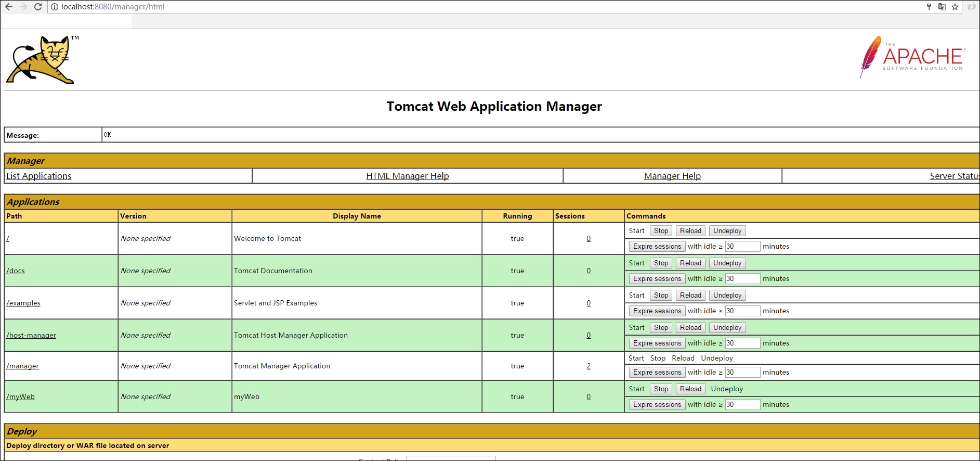
Task: Expire sessions for /examples application
Action: click(x=657, y=311)
